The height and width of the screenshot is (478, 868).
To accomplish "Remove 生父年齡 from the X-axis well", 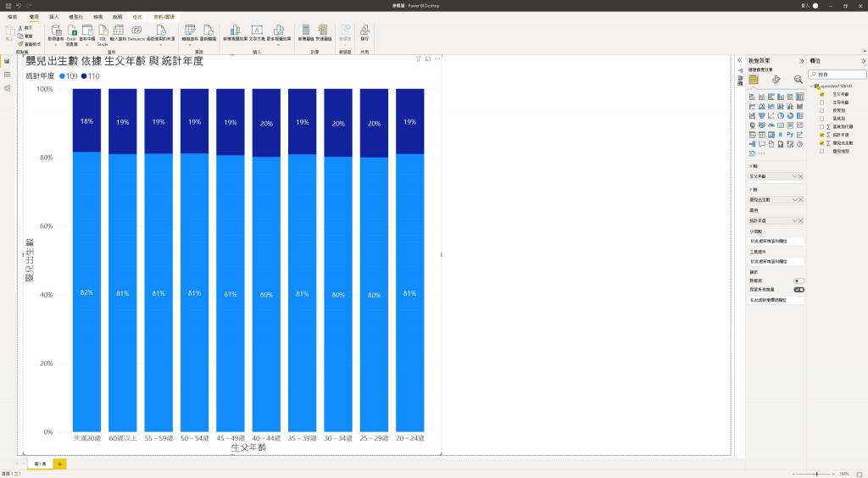I will pos(800,176).
